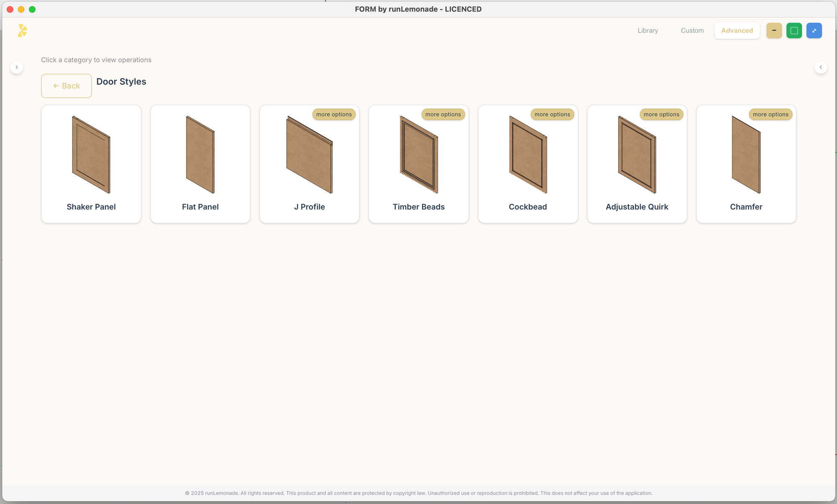837x504 pixels.
Task: Expand the right sidebar chevron
Action: click(x=821, y=67)
